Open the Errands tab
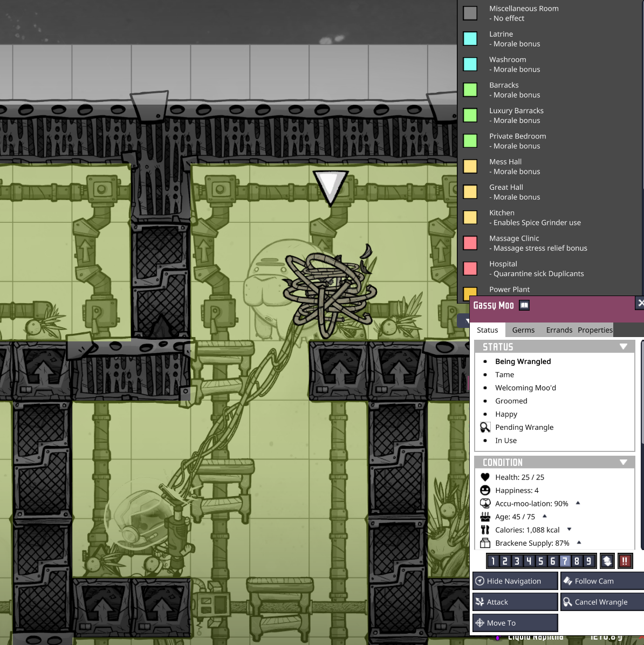Viewport: 644px width, 645px height. [559, 330]
